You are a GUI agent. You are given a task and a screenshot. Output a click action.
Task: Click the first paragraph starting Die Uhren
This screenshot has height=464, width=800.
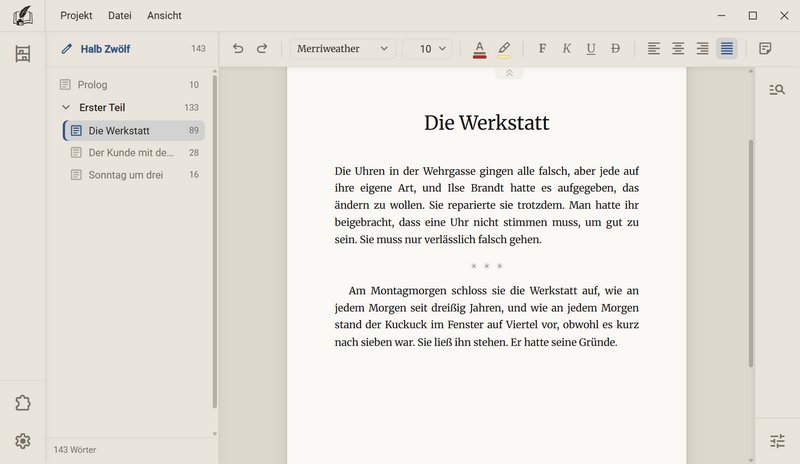[487, 205]
